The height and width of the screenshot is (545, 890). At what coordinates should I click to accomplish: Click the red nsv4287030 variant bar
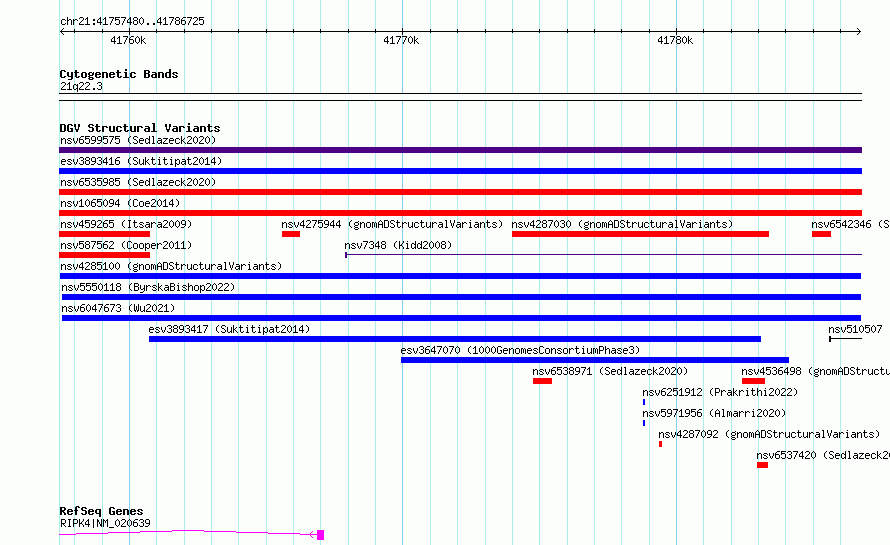click(x=640, y=234)
